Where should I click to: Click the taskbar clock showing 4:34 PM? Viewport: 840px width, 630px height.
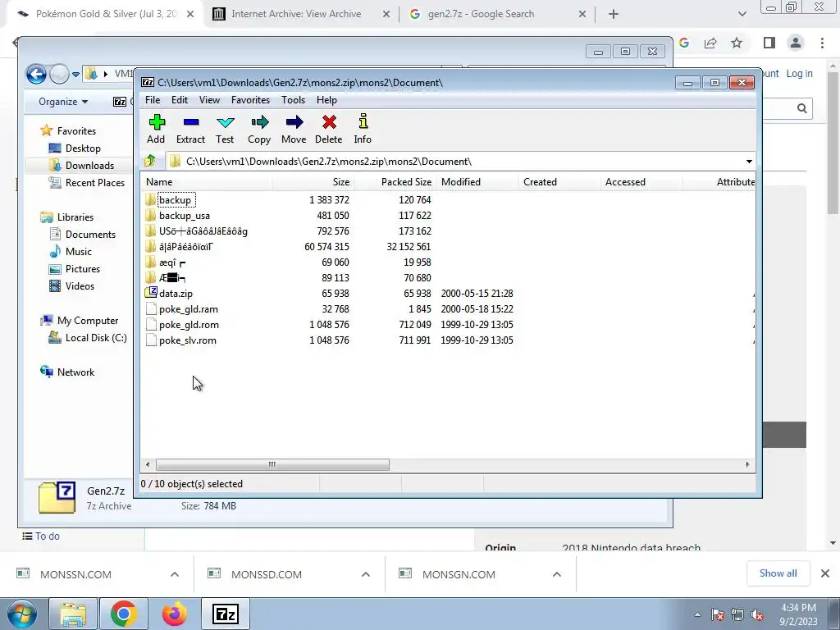coord(798,614)
